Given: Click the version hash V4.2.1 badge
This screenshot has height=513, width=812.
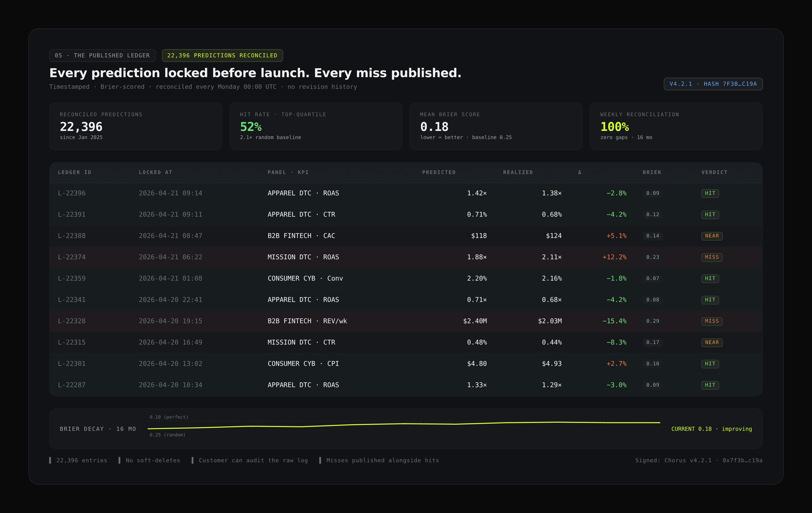Looking at the screenshot, I should pos(713,84).
